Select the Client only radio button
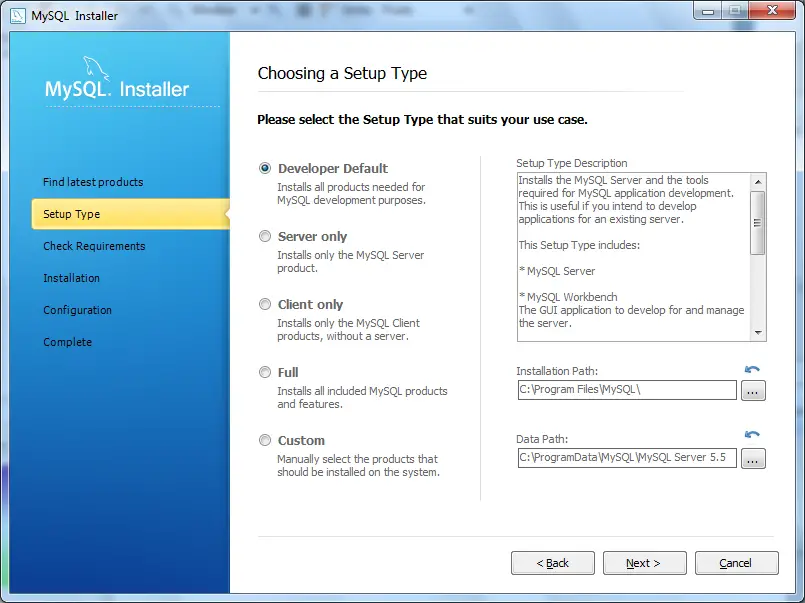The width and height of the screenshot is (805, 603). (x=265, y=304)
